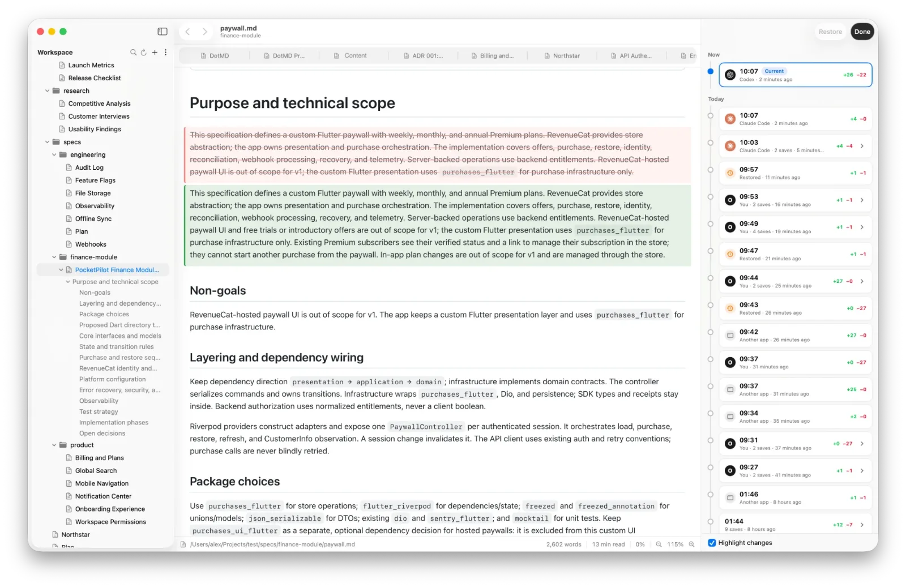Click the 13 min read indicator
This screenshot has width=906, height=588.
(x=608, y=544)
